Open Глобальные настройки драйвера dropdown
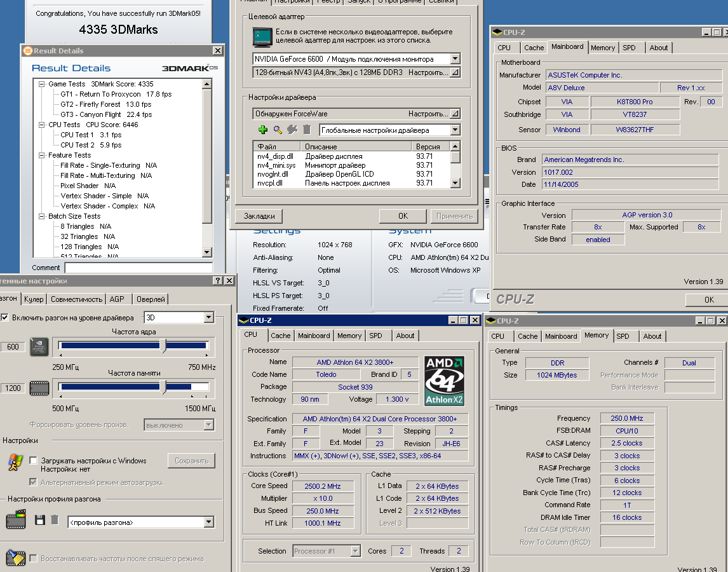The height and width of the screenshot is (572, 728). tap(455, 130)
